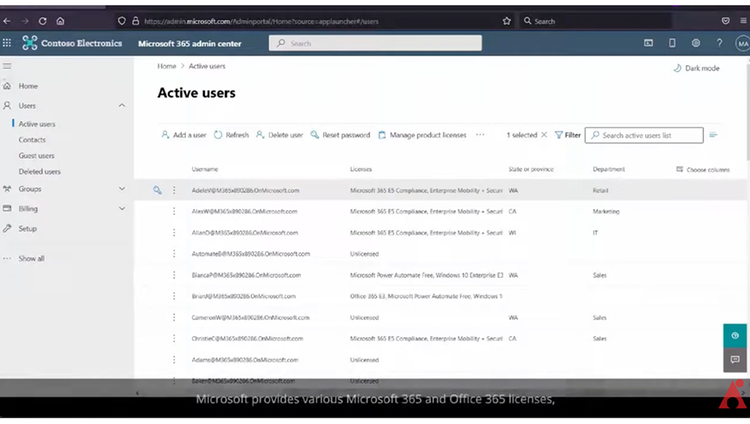
Task: Open Contacts in left navigation
Action: tap(32, 140)
